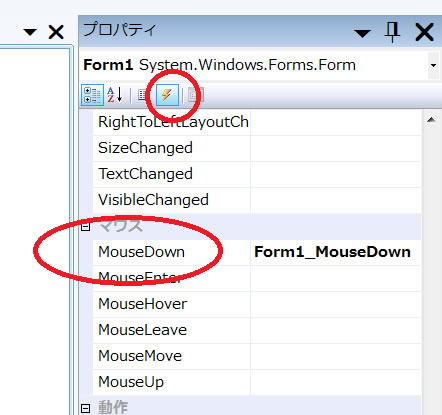Collapse the マウス category
Viewport: 442px width, 415px height.
pyautogui.click(x=86, y=227)
